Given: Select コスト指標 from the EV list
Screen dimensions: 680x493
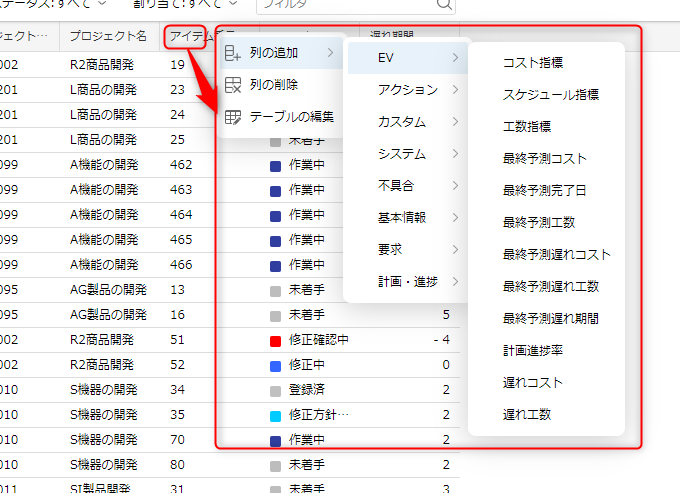Looking at the screenshot, I should [533, 63].
